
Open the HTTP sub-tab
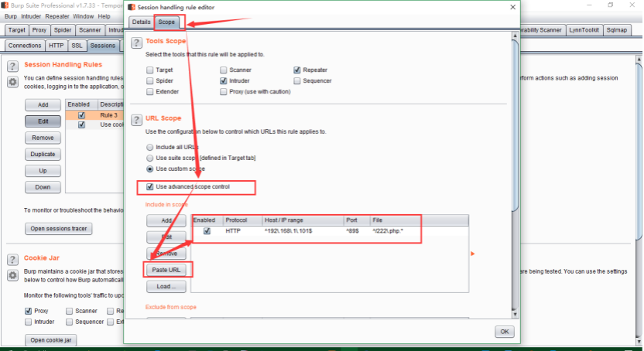(57, 46)
